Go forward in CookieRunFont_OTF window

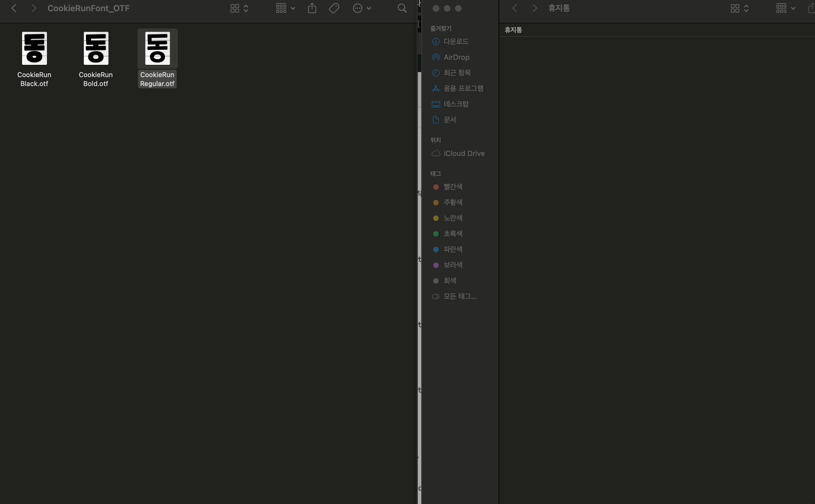(34, 8)
